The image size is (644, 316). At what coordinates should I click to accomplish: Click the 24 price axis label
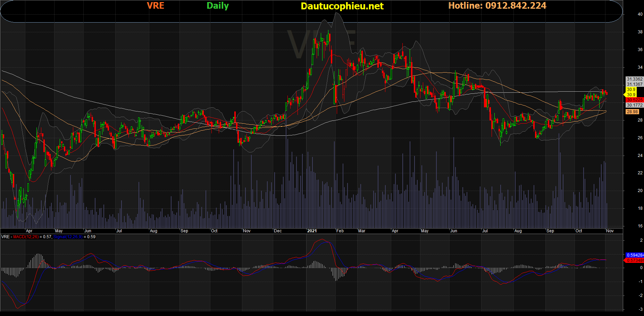640,156
